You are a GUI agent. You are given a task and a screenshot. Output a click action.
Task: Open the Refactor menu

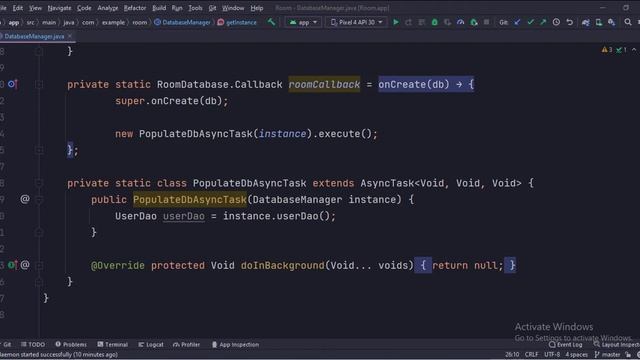tap(135, 8)
